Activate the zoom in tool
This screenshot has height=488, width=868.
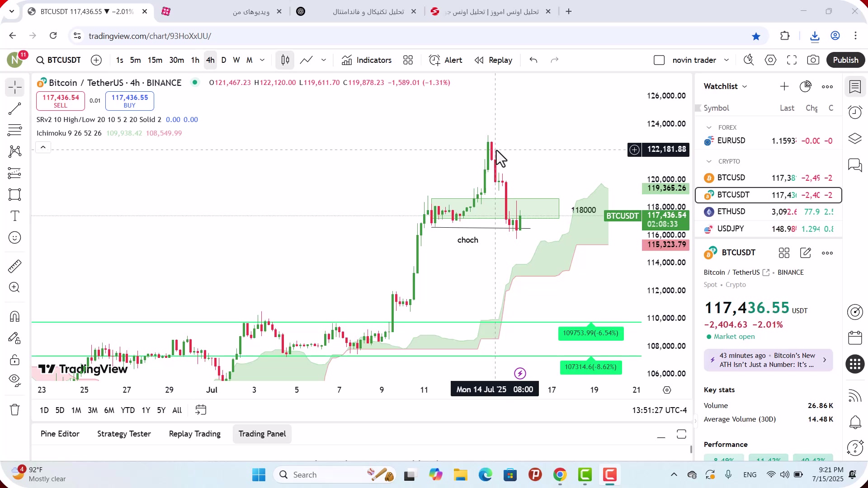[15, 287]
